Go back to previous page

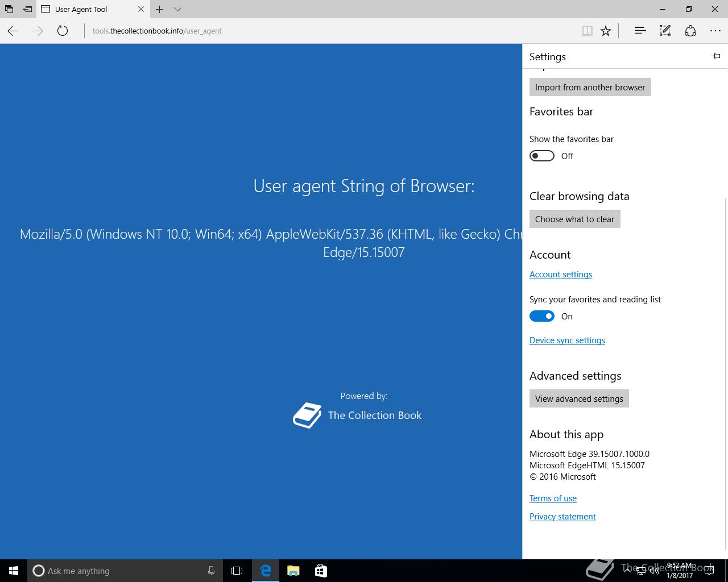13,31
